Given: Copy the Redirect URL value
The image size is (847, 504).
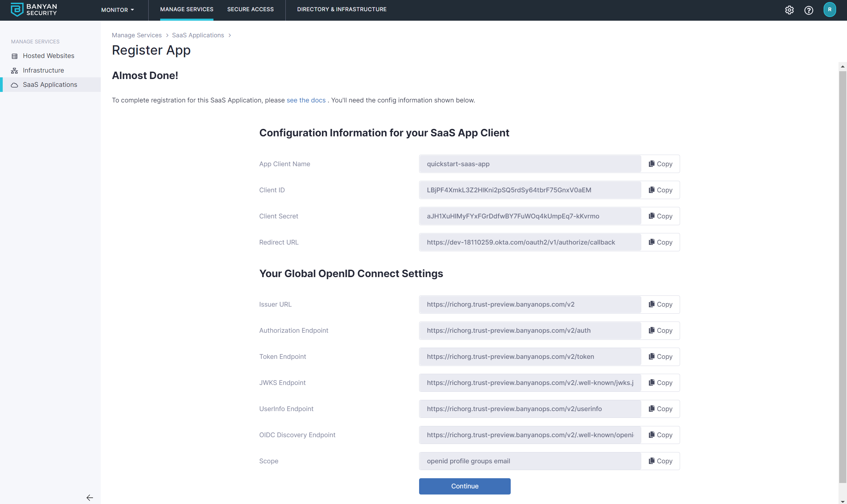Looking at the screenshot, I should (x=660, y=243).
